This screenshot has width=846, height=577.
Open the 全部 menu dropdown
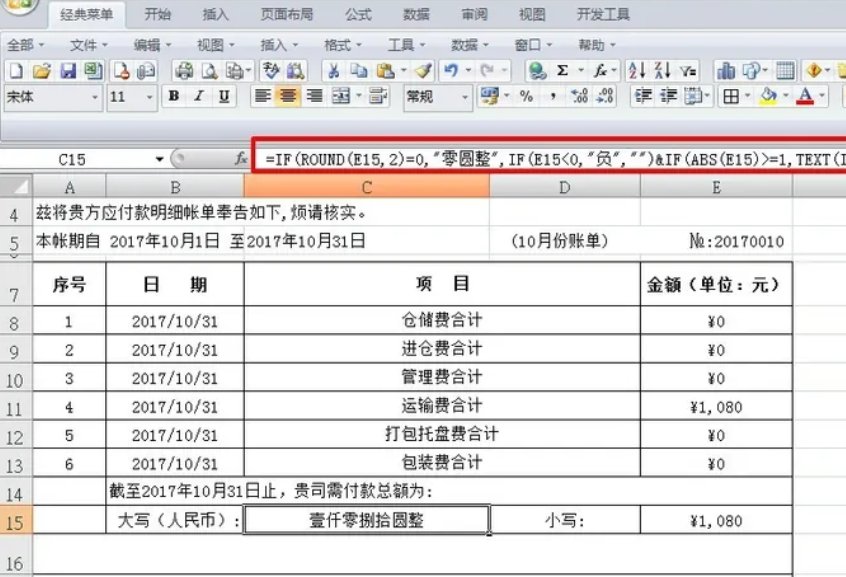point(25,45)
